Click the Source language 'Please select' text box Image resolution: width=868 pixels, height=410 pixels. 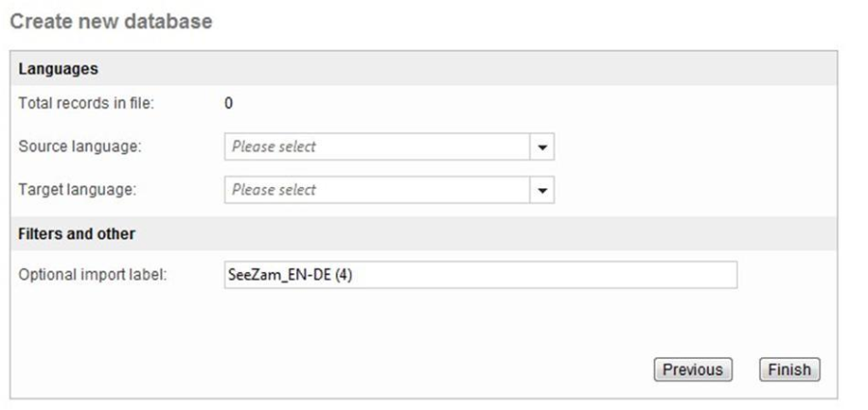tap(377, 148)
